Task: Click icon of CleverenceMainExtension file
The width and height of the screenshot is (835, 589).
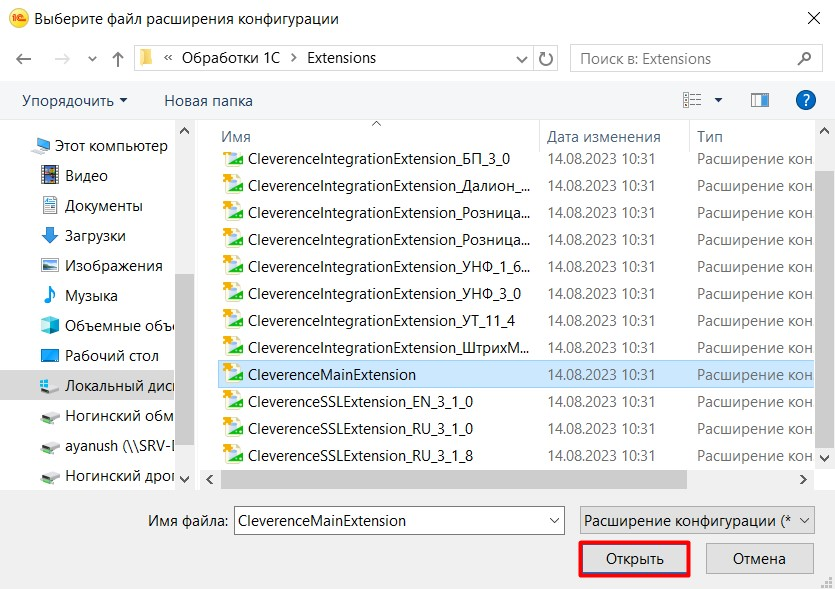Action: (233, 374)
